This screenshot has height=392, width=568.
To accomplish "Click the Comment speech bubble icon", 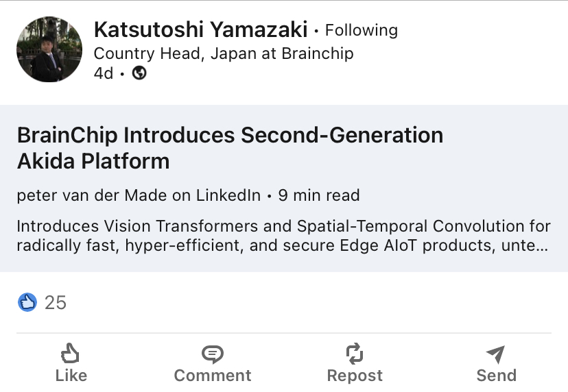I will point(213,354).
